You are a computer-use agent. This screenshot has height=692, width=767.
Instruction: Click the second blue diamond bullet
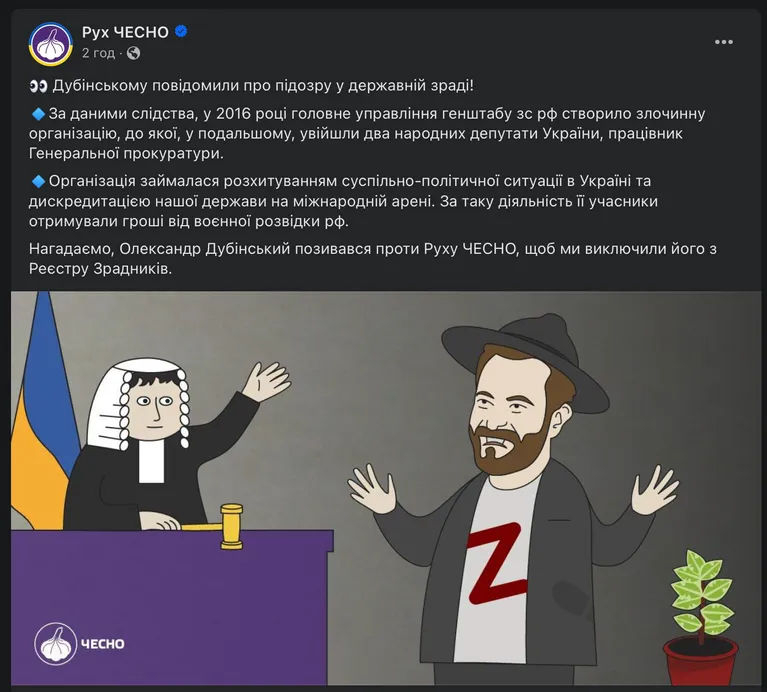38,181
